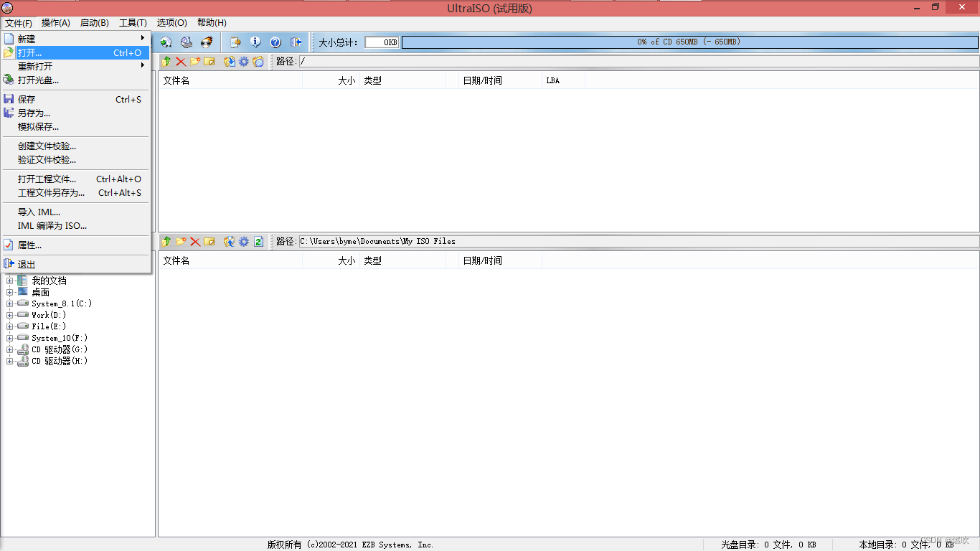Click the CD 650MB progress bar
This screenshot has height=551, width=980.
(689, 42)
